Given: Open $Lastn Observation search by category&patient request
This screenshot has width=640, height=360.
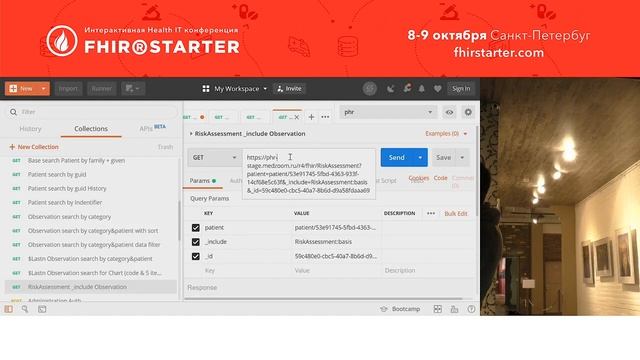Looking at the screenshot, I should (92, 259).
